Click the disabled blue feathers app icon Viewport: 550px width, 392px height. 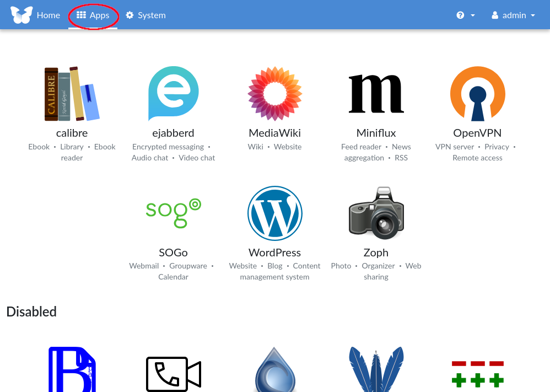376,369
